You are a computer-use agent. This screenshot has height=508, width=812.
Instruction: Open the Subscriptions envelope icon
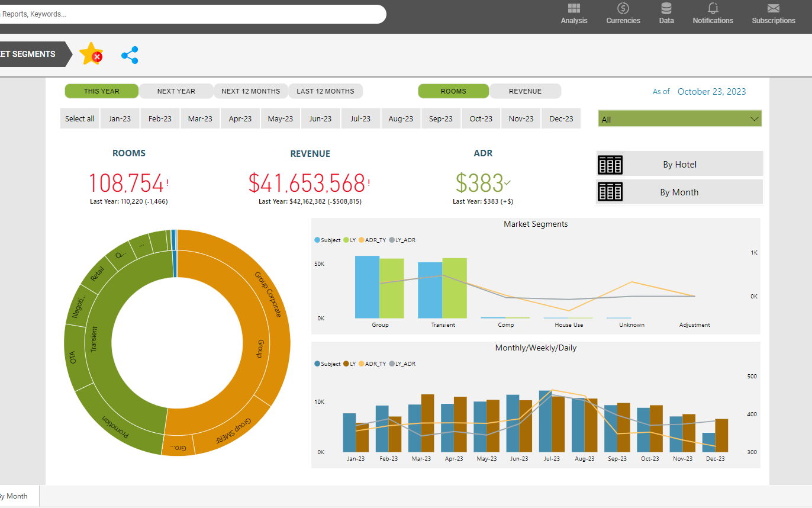773,8
